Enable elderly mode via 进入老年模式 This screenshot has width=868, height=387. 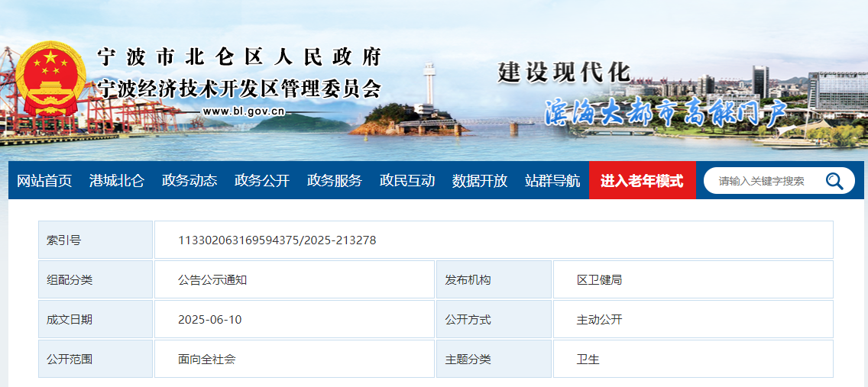(x=642, y=181)
